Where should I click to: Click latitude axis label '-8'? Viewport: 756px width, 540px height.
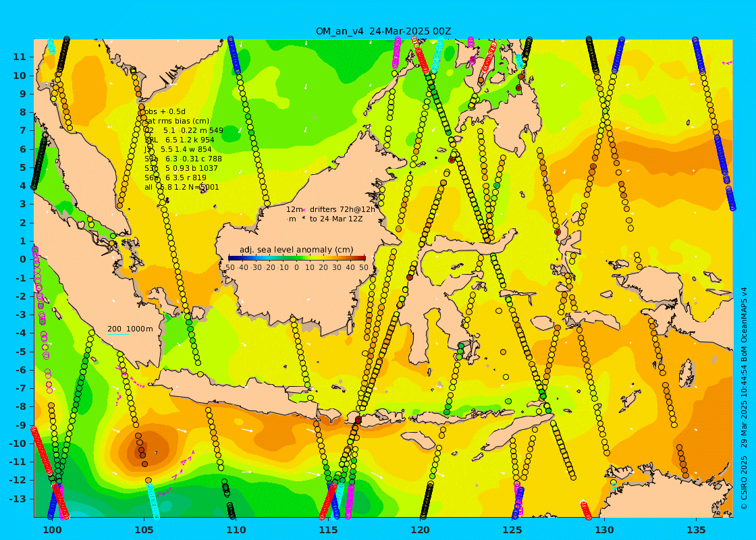coord(20,406)
